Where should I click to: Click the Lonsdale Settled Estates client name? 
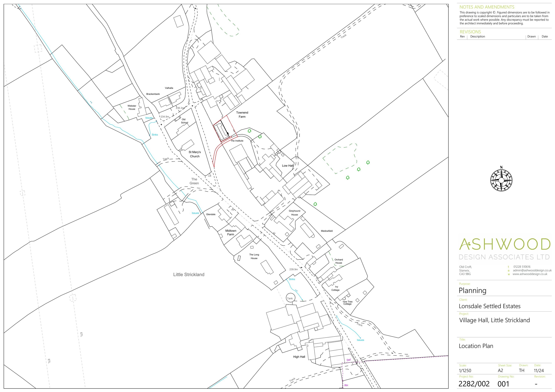point(490,306)
